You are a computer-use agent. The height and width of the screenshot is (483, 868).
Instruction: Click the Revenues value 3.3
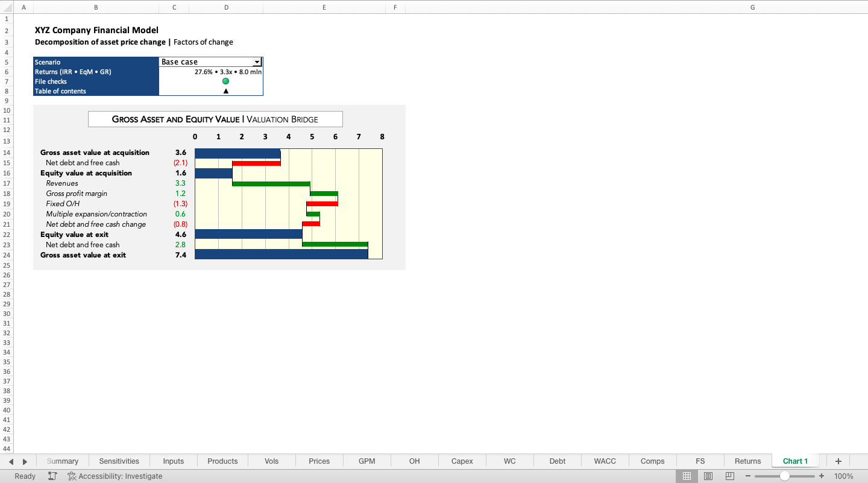(180, 183)
